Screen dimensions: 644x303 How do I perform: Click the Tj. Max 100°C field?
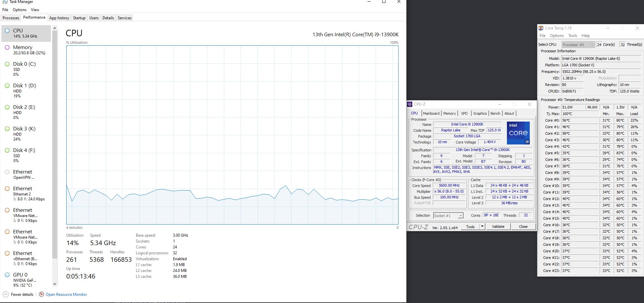pyautogui.click(x=580, y=114)
